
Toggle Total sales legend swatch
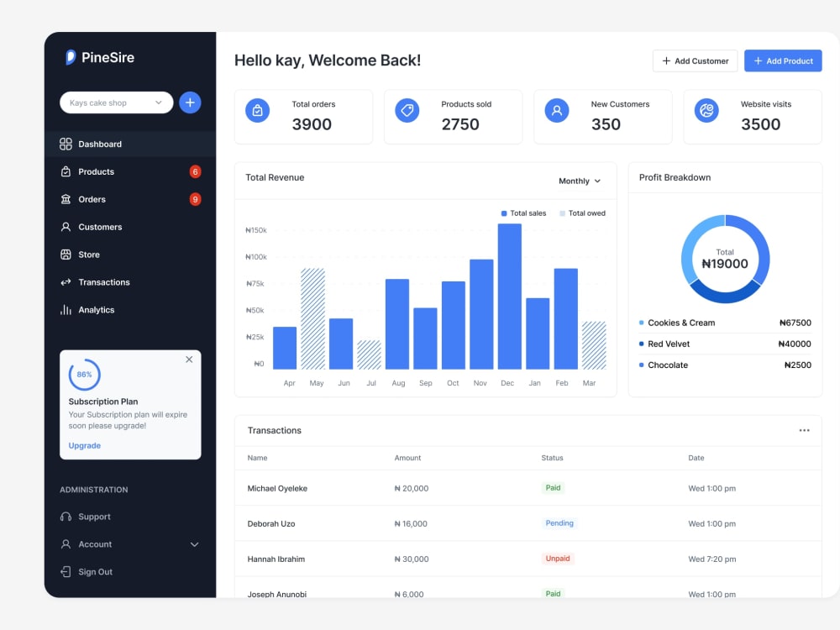503,213
